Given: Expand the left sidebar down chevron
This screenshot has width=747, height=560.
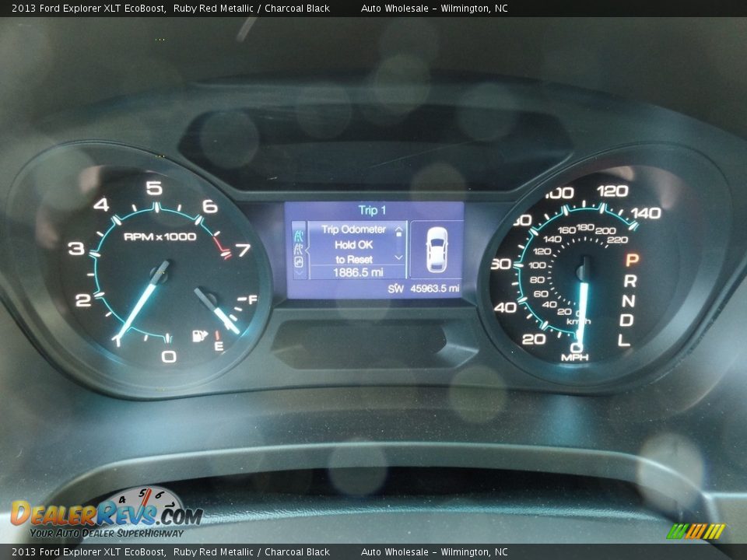Looking at the screenshot, I should 299,273.
